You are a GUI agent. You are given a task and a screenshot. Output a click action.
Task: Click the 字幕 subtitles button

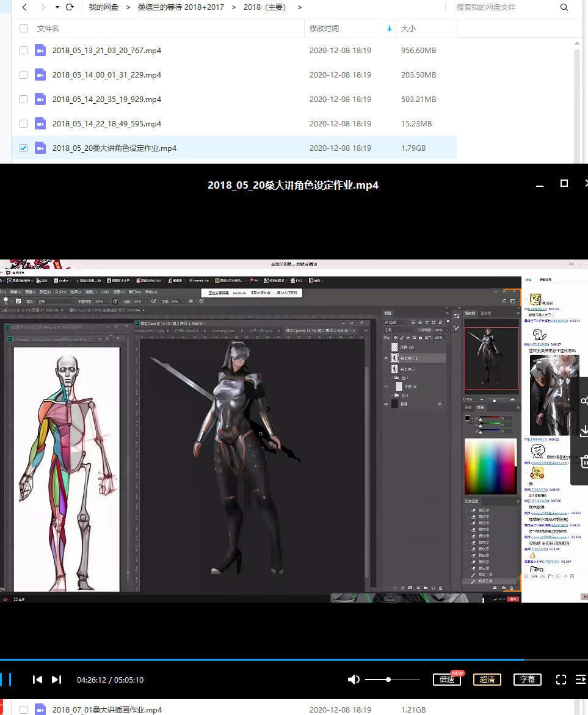pos(528,680)
